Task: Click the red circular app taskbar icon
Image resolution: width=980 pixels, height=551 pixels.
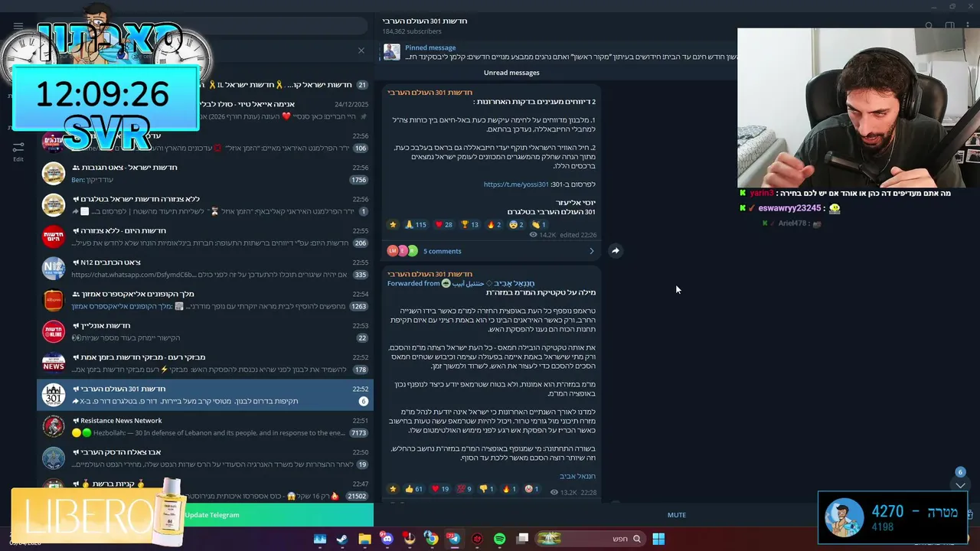Action: pos(477,539)
